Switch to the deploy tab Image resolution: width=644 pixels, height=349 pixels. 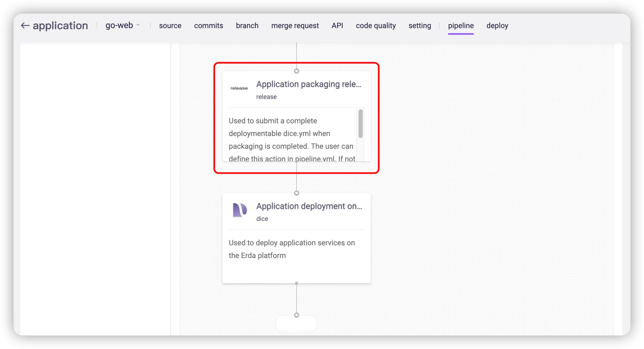click(x=497, y=26)
